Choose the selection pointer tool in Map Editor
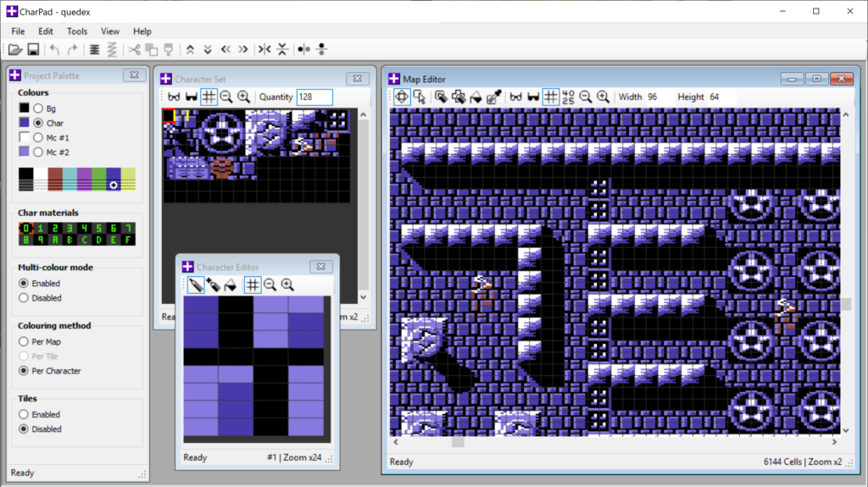This screenshot has height=487, width=868. tap(420, 97)
